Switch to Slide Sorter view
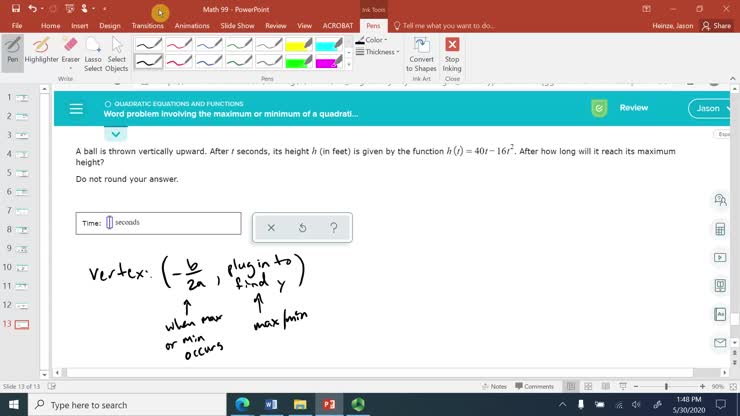The width and height of the screenshot is (740, 416). point(588,386)
